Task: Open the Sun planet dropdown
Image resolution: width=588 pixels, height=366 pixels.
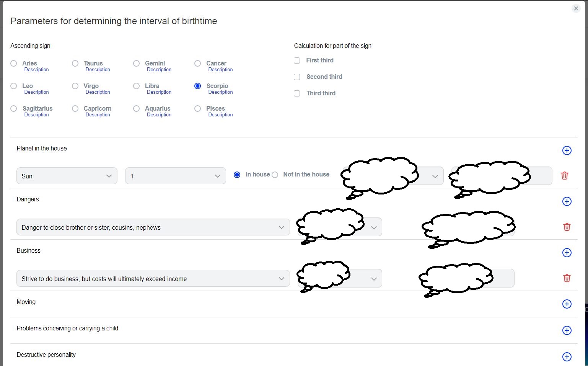Action: [x=67, y=176]
